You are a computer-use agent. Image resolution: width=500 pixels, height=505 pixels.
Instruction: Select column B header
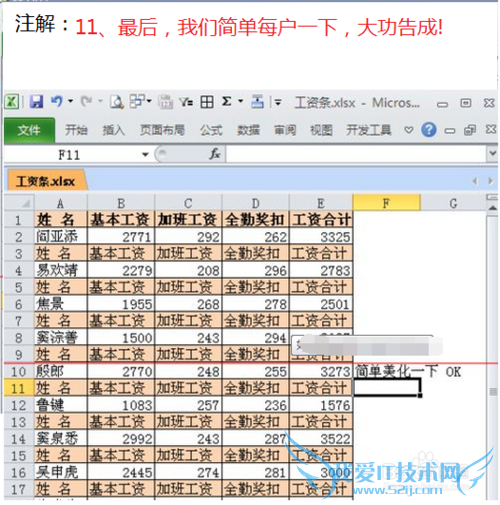(x=121, y=203)
